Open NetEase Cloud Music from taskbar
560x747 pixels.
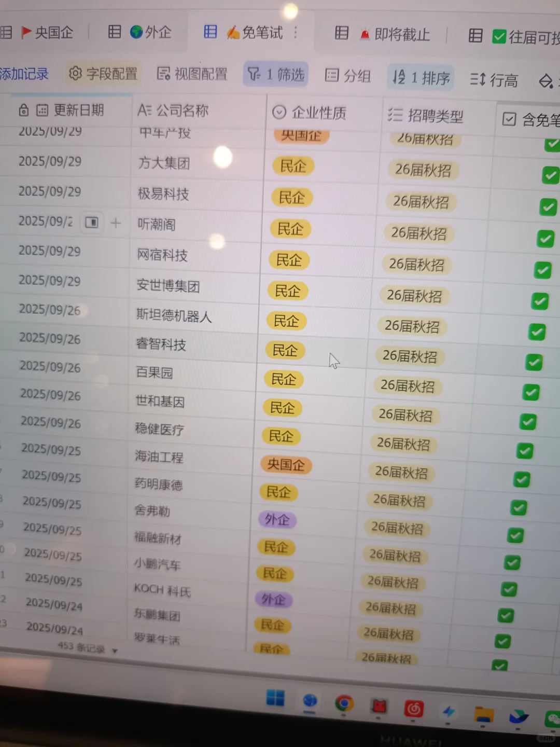(414, 709)
